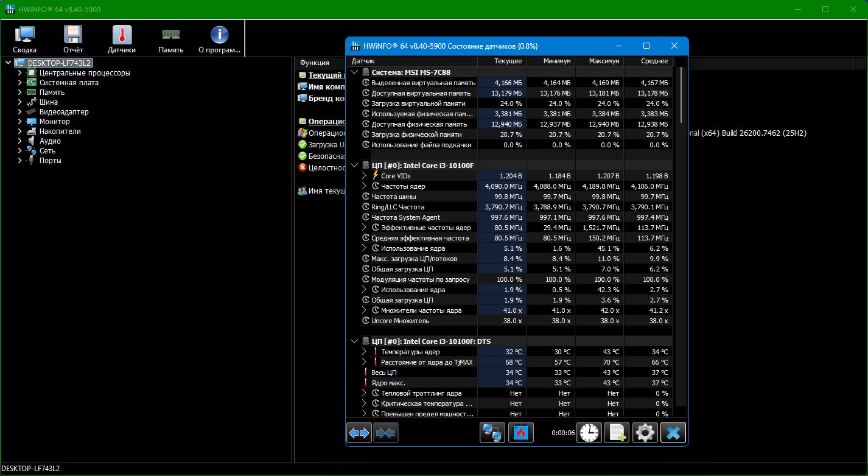868x476 pixels.
Task: Open the remote network monitoring icon
Action: 491,433
